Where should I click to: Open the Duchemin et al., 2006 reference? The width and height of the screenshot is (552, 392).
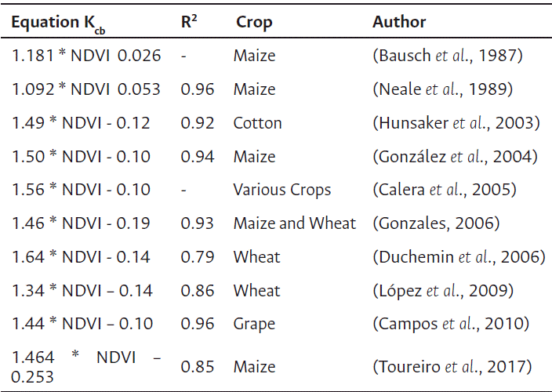pyautogui.click(x=459, y=257)
